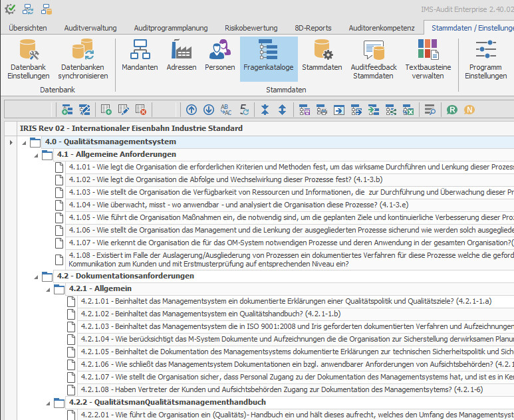514x420 pixels.
Task: Click the network sync icon in title bar
Action: pyautogui.click(x=28, y=9)
